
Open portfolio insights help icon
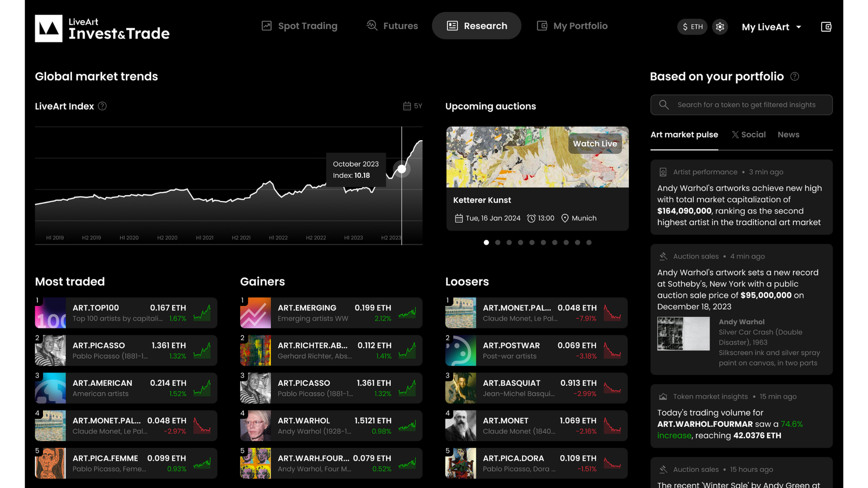pyautogui.click(x=795, y=77)
